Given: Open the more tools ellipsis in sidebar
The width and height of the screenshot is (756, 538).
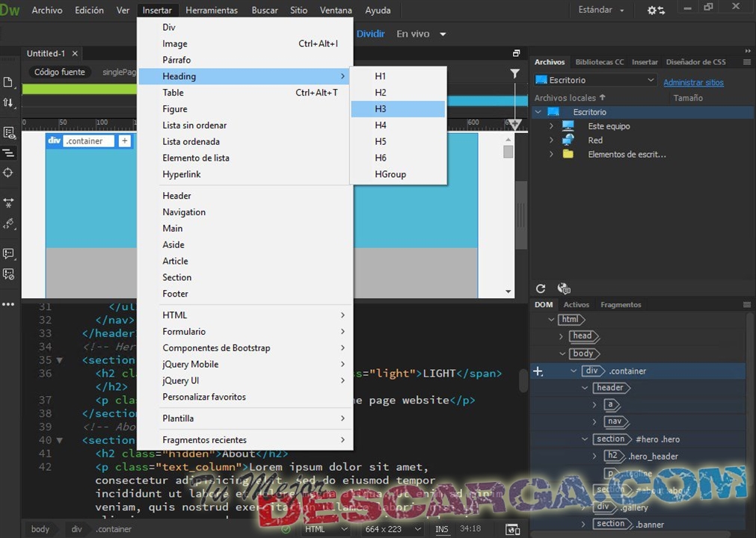Looking at the screenshot, I should pyautogui.click(x=8, y=304).
